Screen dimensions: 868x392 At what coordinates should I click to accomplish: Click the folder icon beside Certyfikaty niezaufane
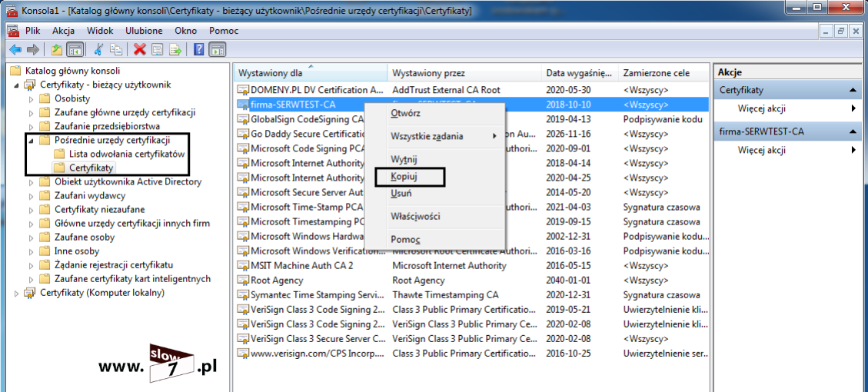tap(45, 209)
